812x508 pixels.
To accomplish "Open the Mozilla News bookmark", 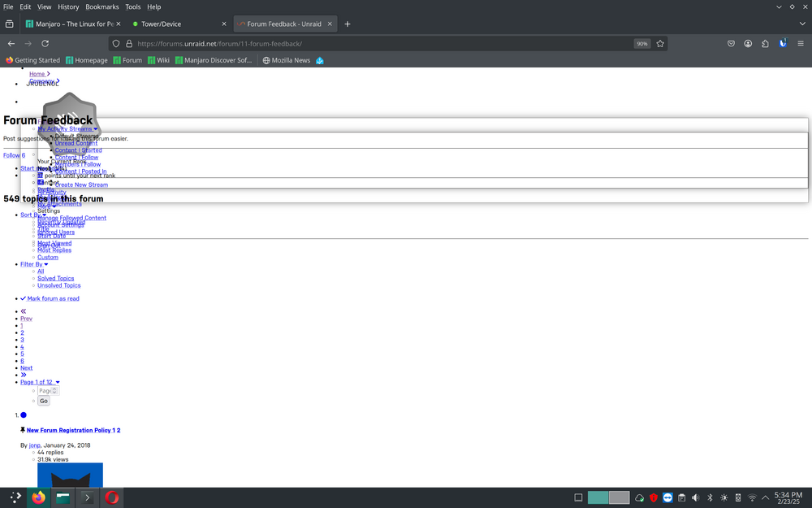I will tap(287, 60).
